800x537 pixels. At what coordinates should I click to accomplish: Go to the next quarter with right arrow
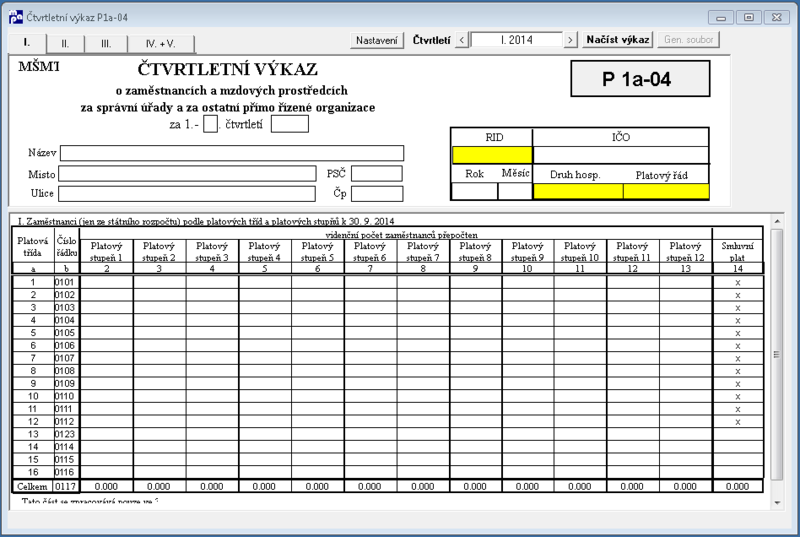pos(570,40)
